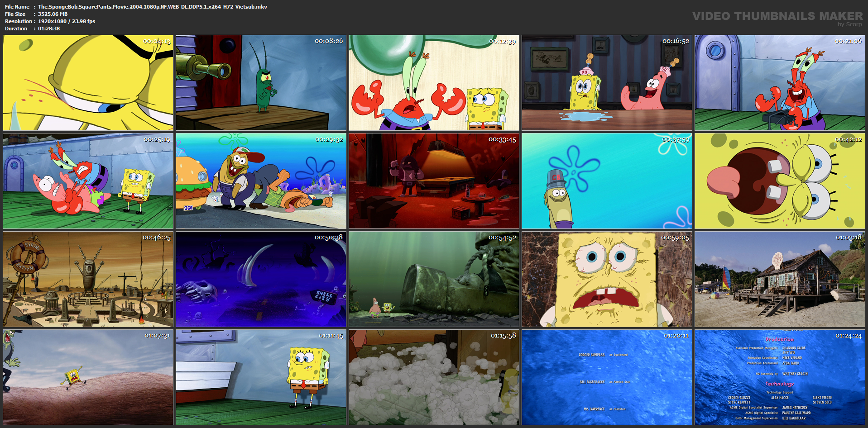Select the thumbnail at 00:04:13
The height and width of the screenshot is (428, 868).
coord(88,83)
